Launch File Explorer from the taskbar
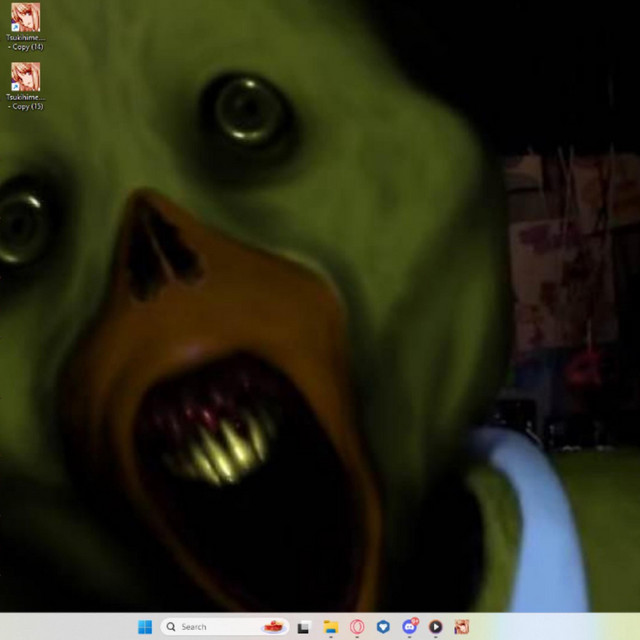Screen dimensions: 640x640 [331, 627]
